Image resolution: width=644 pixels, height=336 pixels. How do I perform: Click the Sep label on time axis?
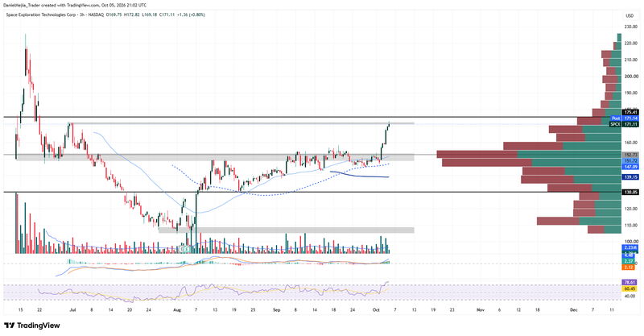[x=276, y=310]
